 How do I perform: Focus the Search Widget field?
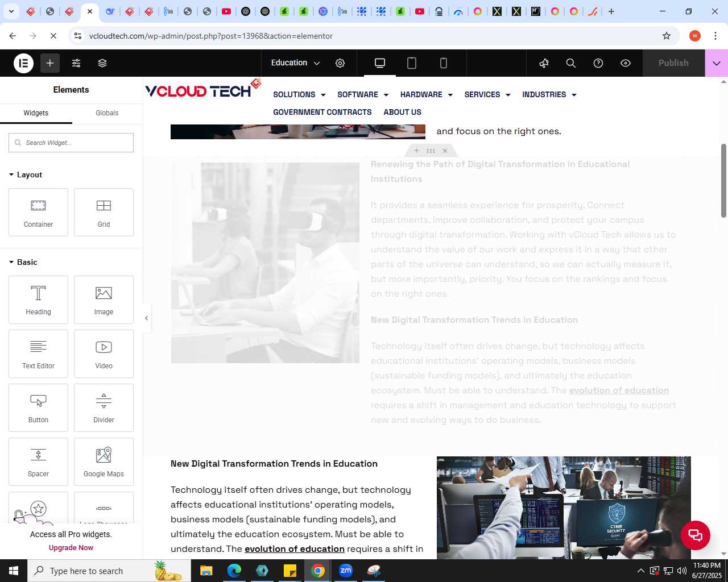point(71,143)
